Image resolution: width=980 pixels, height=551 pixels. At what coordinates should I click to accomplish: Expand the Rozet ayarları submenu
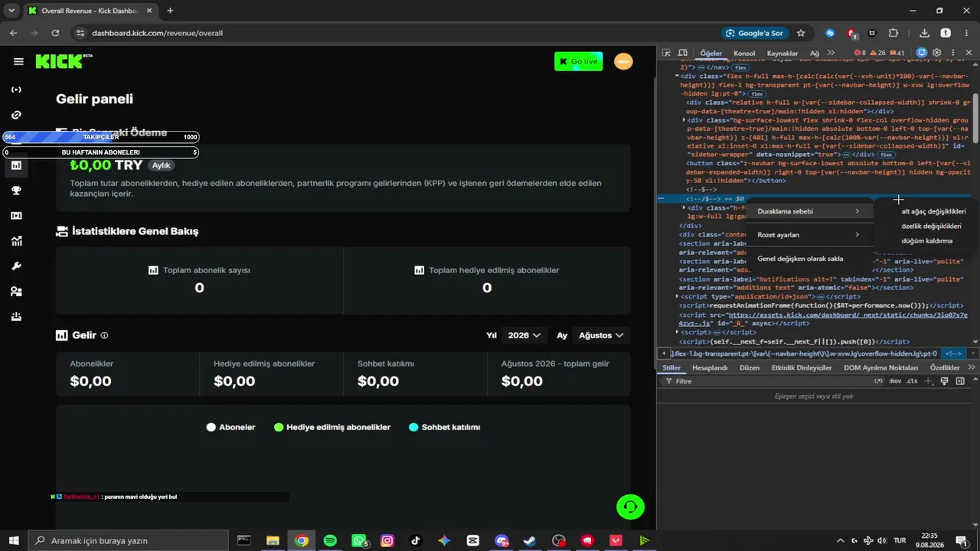pos(808,235)
